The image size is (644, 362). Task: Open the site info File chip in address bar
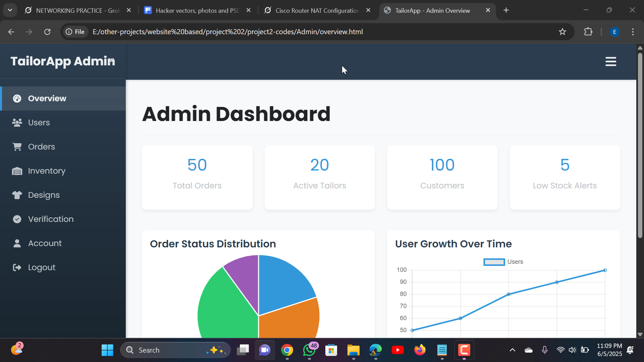tap(75, 32)
